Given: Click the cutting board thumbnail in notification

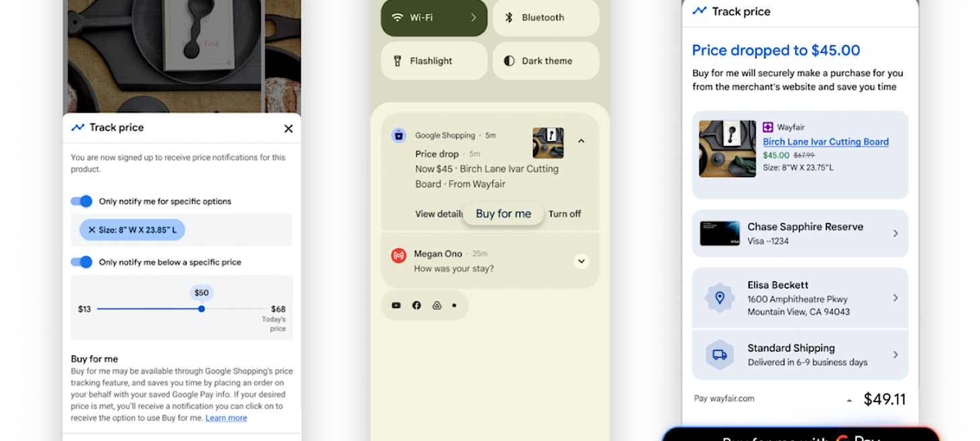Looking at the screenshot, I should (548, 143).
